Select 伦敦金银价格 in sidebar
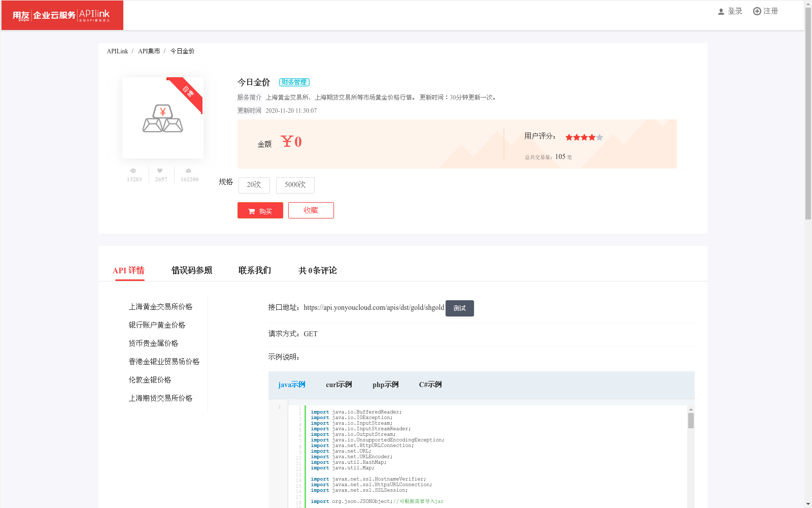The image size is (812, 508). [x=150, y=380]
